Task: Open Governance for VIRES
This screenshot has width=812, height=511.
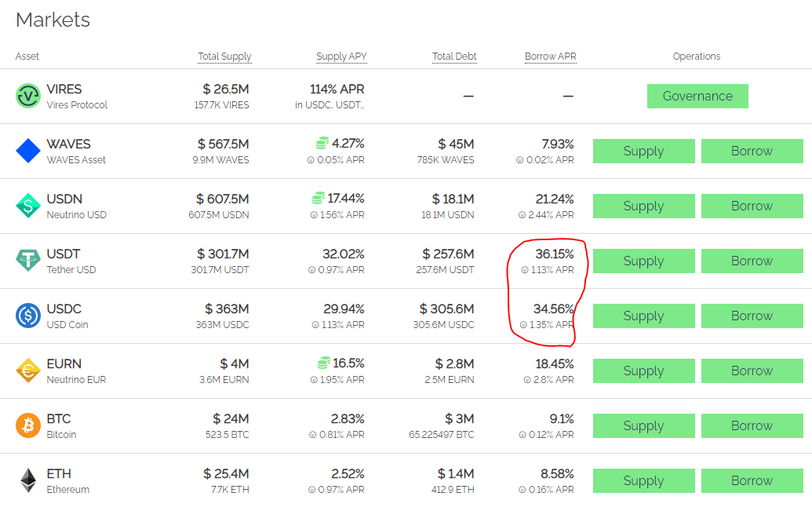Action: pos(697,96)
